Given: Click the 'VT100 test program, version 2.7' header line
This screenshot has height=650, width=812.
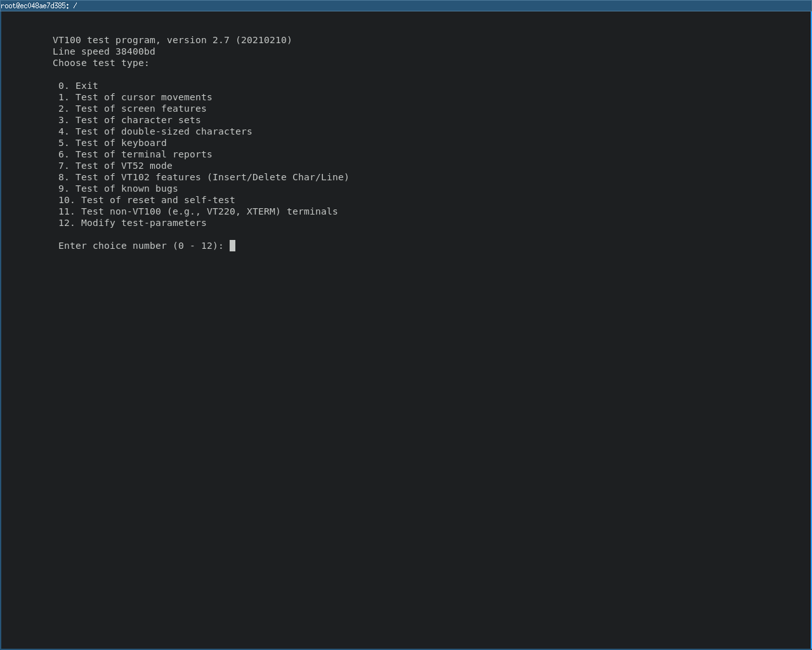Looking at the screenshot, I should [173, 40].
